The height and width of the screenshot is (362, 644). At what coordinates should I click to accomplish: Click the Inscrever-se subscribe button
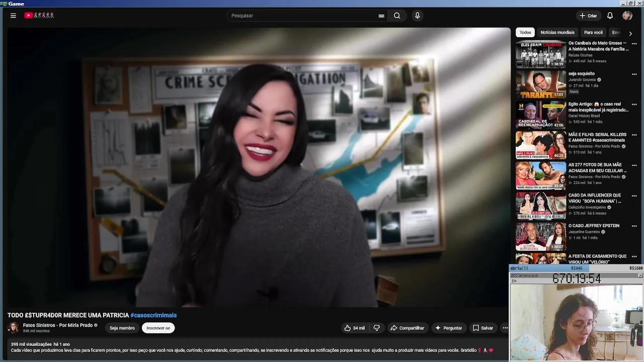(158, 328)
